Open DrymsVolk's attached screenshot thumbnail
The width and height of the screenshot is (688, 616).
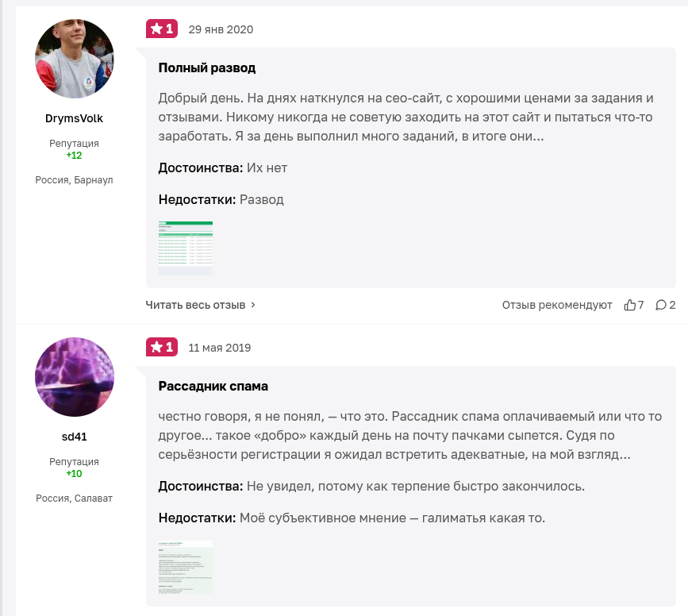pyautogui.click(x=186, y=248)
